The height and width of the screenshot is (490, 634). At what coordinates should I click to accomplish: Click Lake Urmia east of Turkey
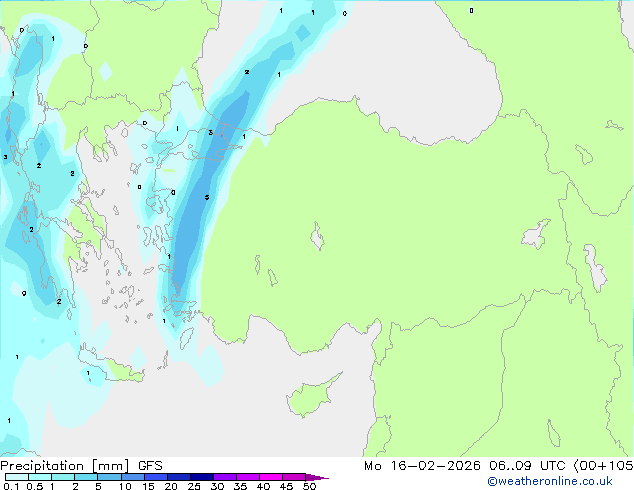[596, 267]
